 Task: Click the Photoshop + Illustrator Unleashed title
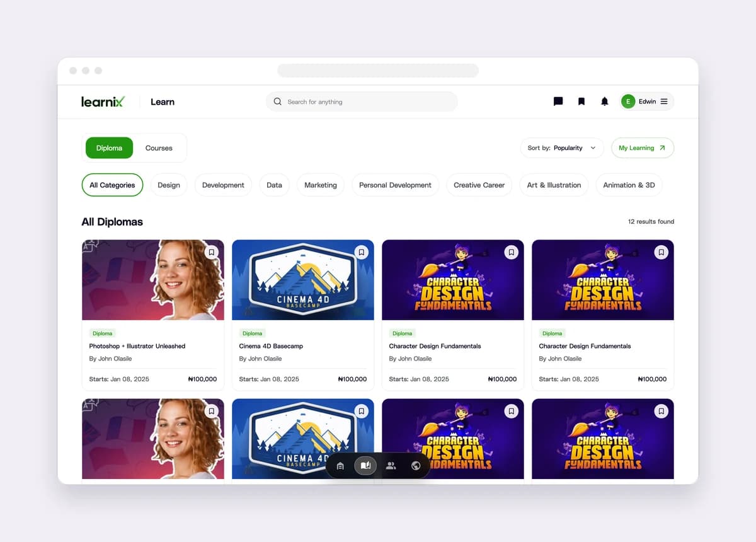[137, 346]
